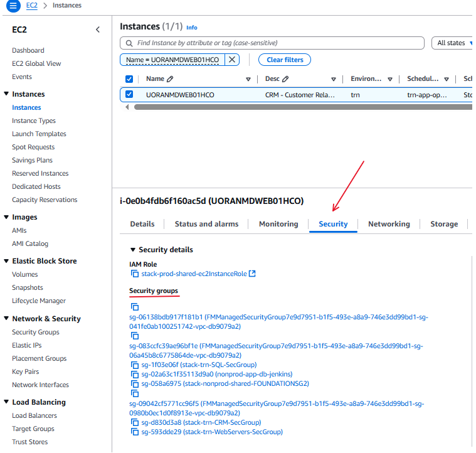Viewport: 476px width, 453px height.
Task: Open Spot Requests
Action: pyautogui.click(x=33, y=147)
